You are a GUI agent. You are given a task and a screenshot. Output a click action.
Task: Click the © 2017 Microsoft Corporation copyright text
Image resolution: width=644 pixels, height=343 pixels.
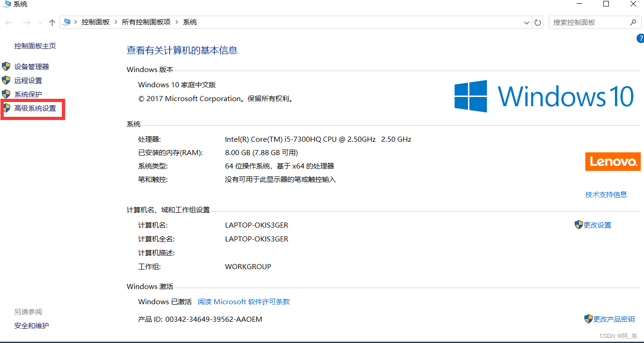(x=216, y=98)
